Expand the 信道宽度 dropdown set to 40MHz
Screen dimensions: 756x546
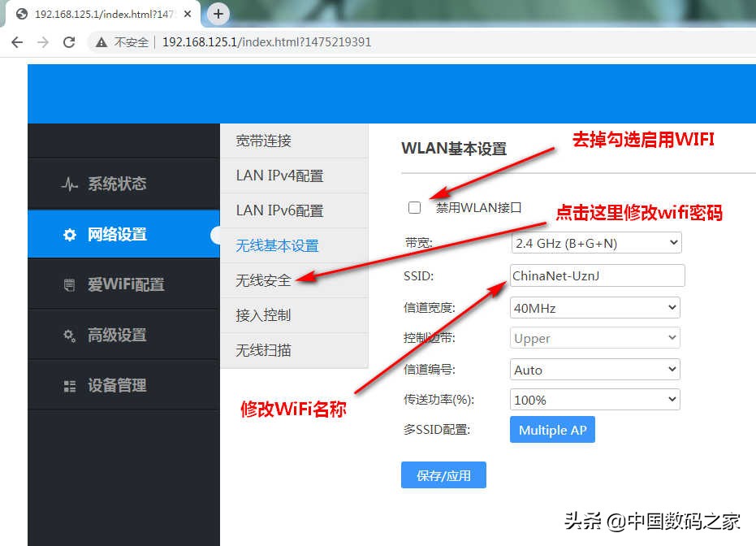[594, 307]
